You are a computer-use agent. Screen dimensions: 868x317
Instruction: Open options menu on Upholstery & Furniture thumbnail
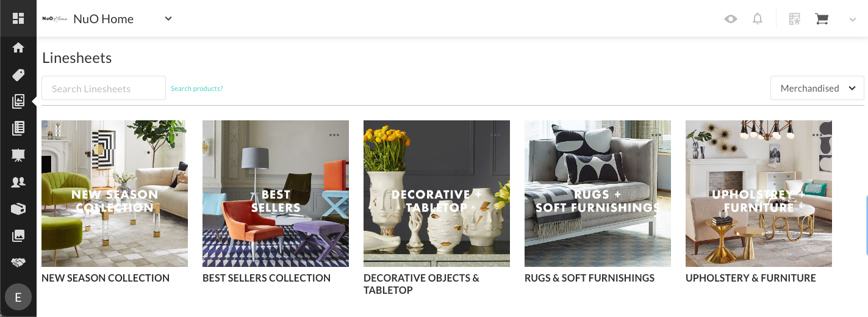pos(817,134)
